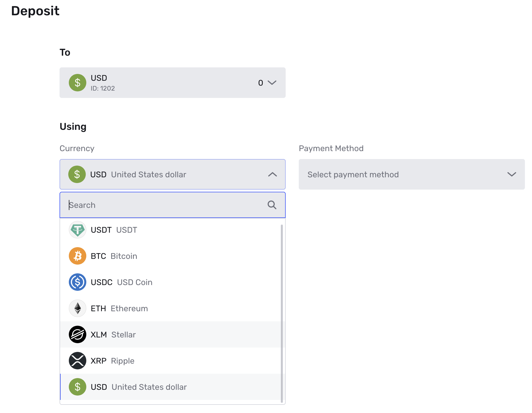This screenshot has width=532, height=413.
Task: Choose XRP Ripple currency
Action: [x=113, y=361]
